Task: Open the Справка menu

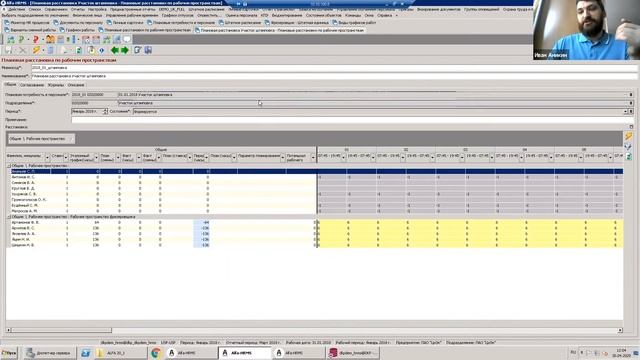Action: 384,15
